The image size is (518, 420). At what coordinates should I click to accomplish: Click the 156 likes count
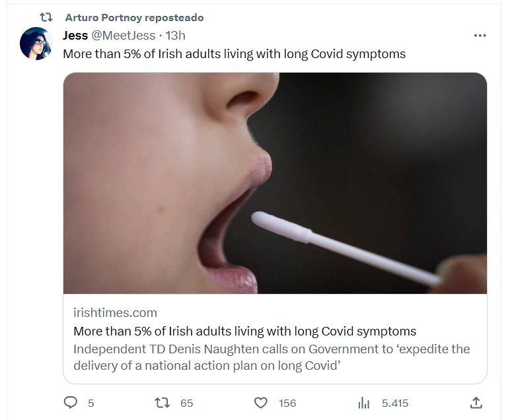point(287,403)
